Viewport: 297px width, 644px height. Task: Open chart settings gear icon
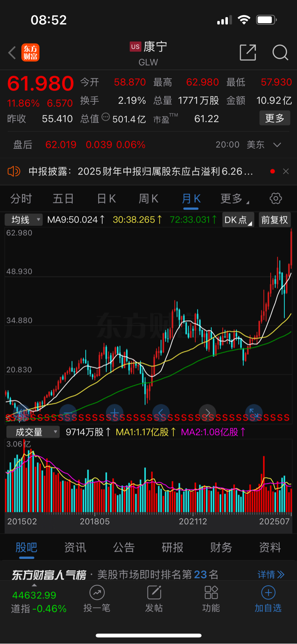tap(276, 199)
